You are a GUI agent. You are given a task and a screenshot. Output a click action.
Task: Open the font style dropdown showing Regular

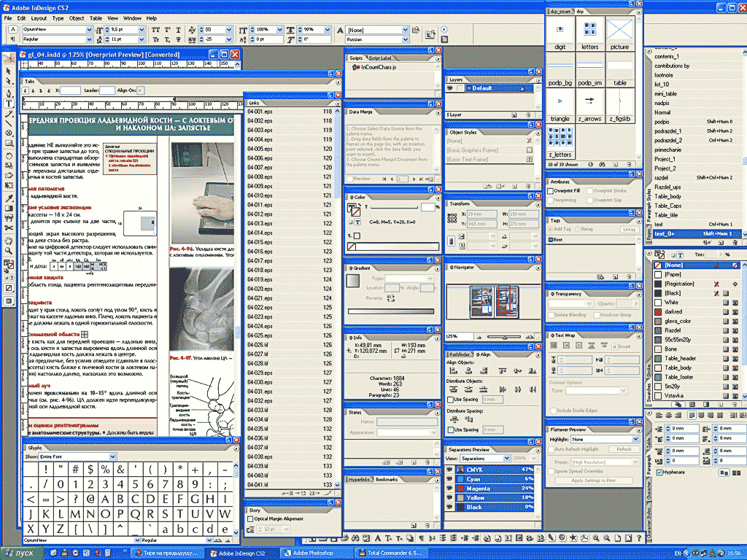(x=89, y=39)
